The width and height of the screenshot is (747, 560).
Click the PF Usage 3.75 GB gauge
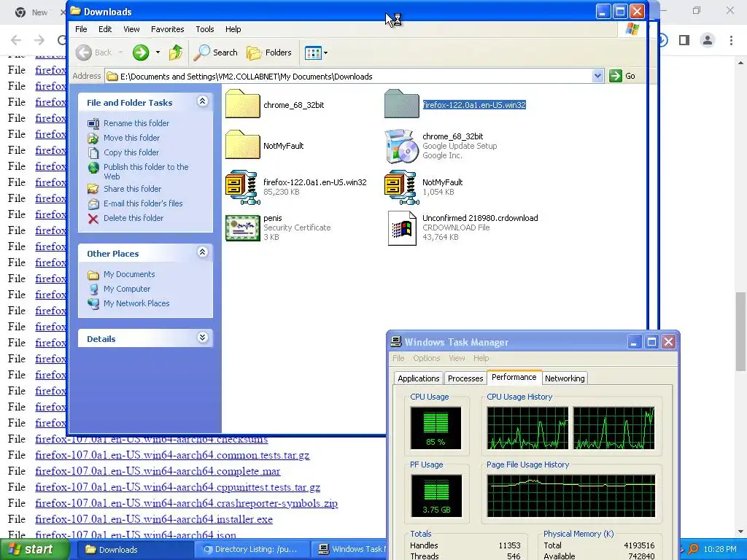click(x=436, y=496)
